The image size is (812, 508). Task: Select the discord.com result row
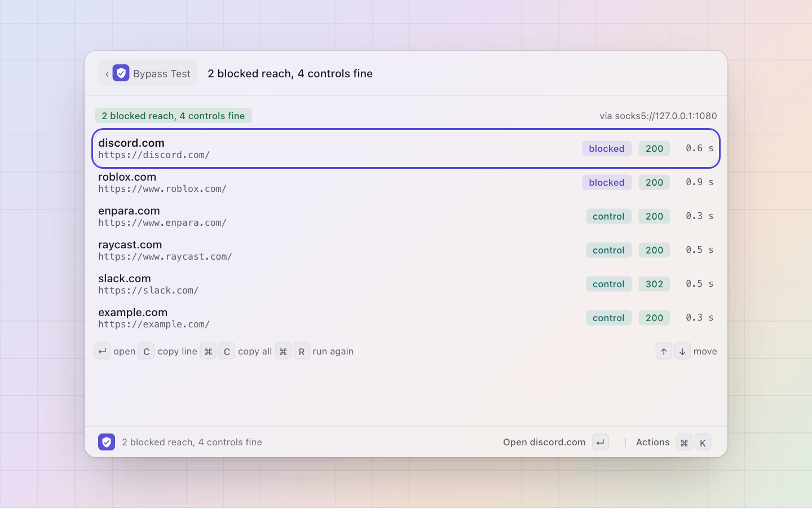click(406, 148)
